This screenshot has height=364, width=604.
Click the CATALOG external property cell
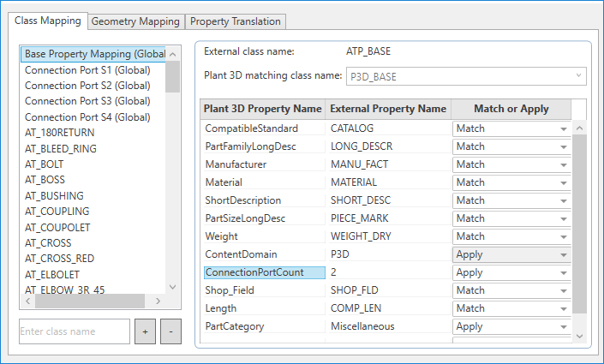(390, 128)
